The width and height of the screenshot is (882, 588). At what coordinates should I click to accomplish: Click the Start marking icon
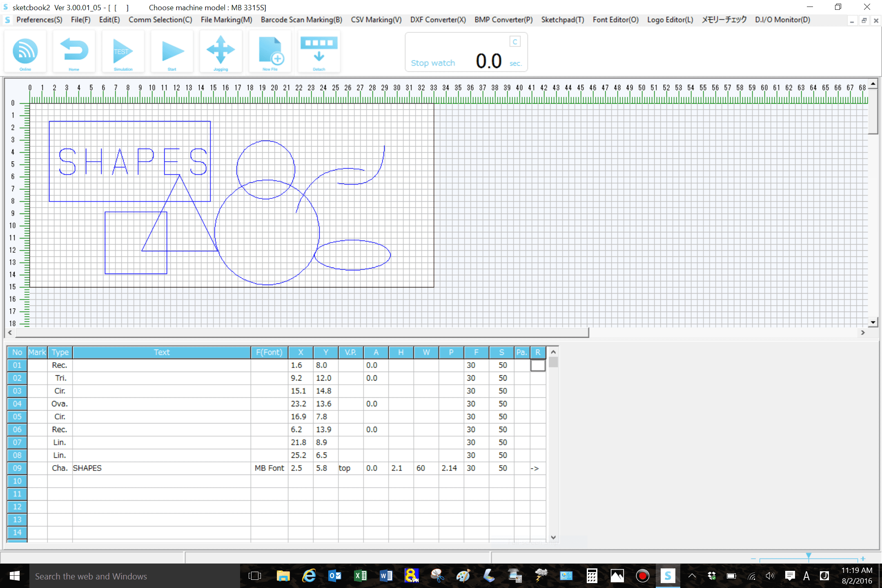tap(172, 52)
